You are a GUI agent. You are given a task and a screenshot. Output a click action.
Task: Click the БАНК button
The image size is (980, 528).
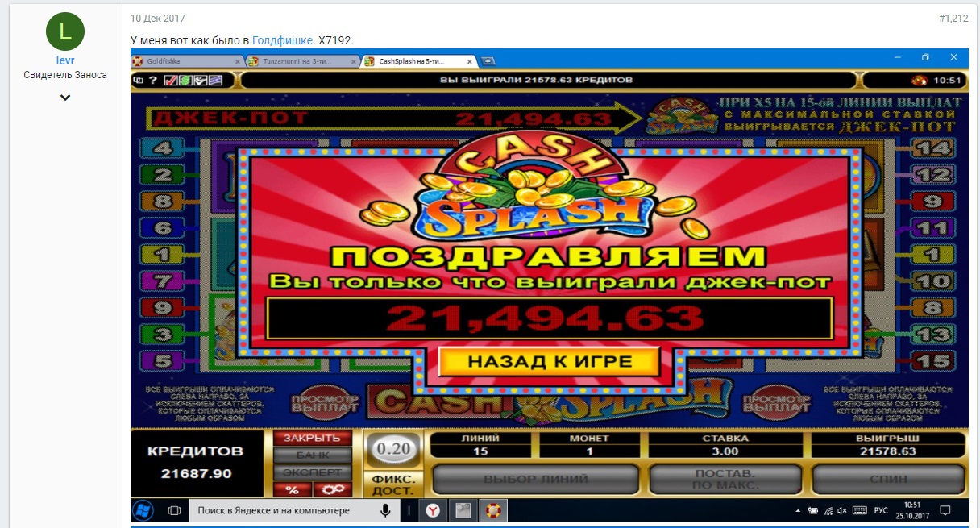click(313, 455)
